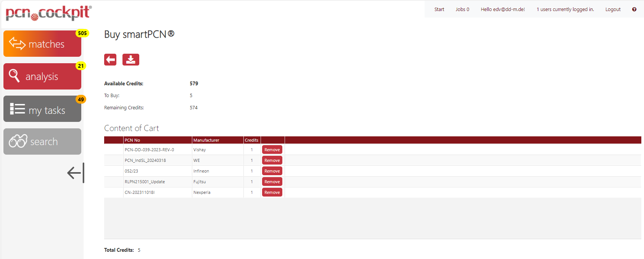Click the red download/buy icon
Viewport: 644px width, 259px height.
[x=130, y=59]
